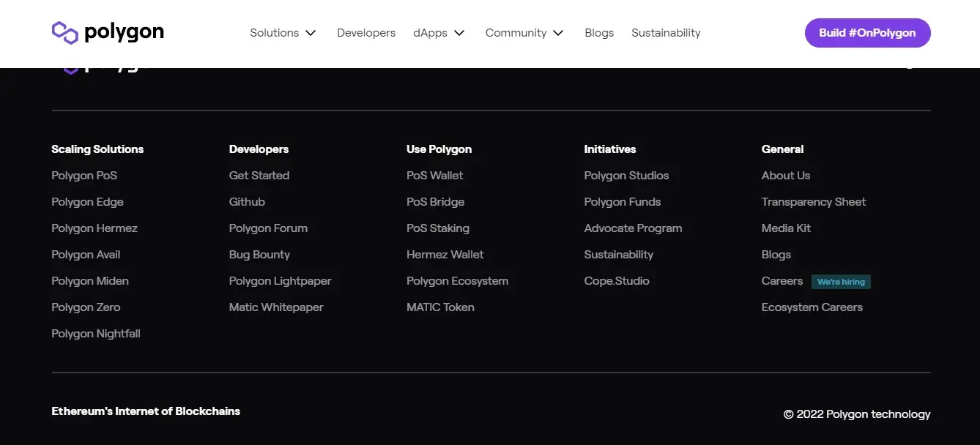Open the Polygon Edge footer link
The width and height of the screenshot is (980, 445).
tap(87, 202)
